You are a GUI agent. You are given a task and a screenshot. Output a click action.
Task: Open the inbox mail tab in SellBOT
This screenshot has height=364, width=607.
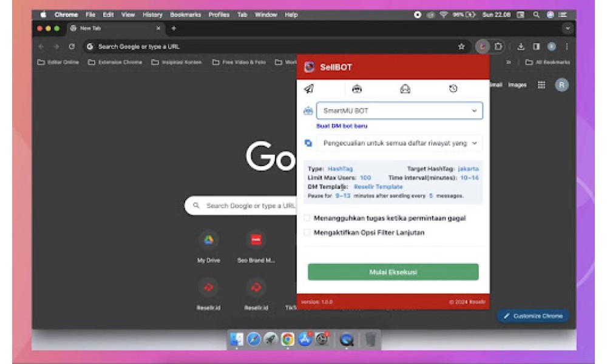click(x=405, y=89)
